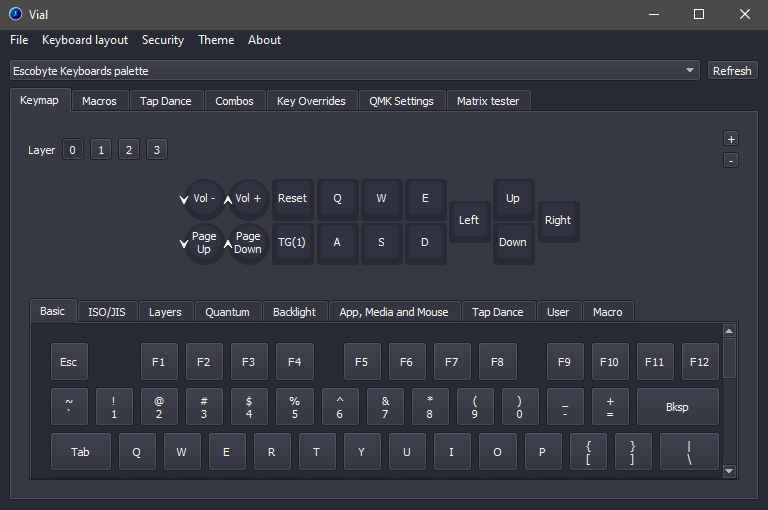Screen dimensions: 768x510
Task: Click the keycode panel scroll down arrow
Action: click(729, 471)
